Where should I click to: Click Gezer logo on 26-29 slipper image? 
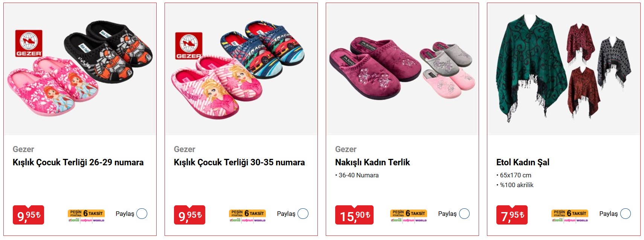(x=29, y=43)
